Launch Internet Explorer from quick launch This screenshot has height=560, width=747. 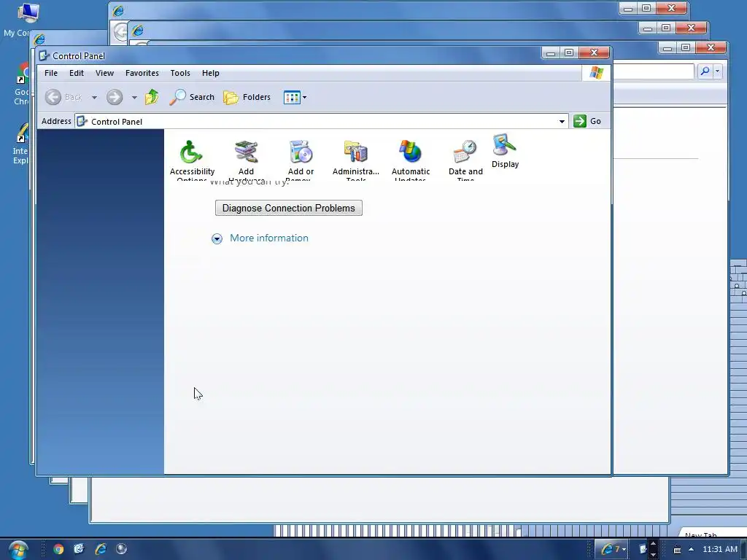pos(101,549)
